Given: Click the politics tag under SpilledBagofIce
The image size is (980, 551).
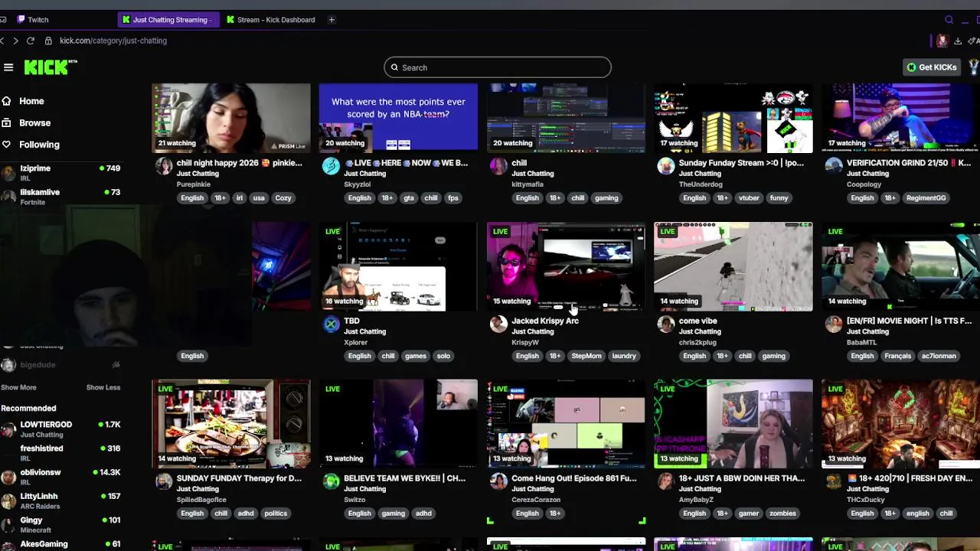Looking at the screenshot, I should pos(276,514).
